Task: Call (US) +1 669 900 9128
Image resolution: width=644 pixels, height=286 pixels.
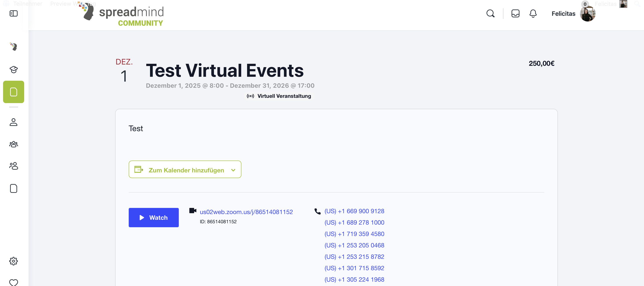Action: coord(354,211)
